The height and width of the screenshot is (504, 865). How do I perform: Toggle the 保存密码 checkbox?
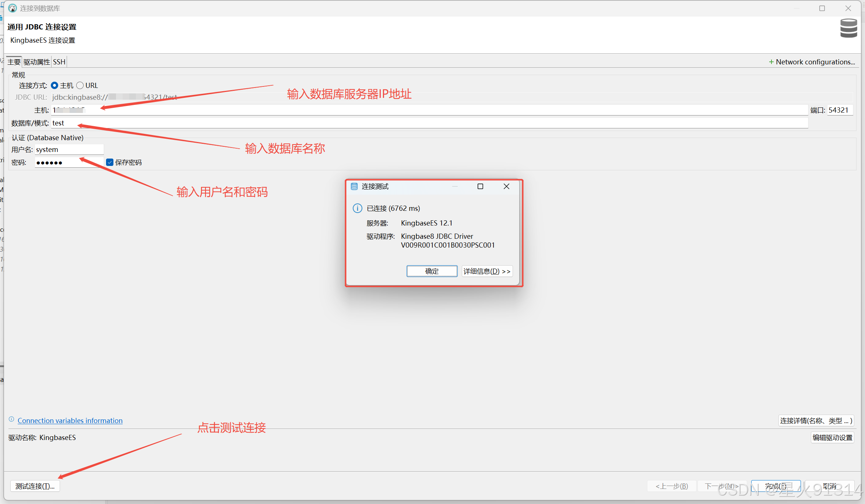[110, 162]
